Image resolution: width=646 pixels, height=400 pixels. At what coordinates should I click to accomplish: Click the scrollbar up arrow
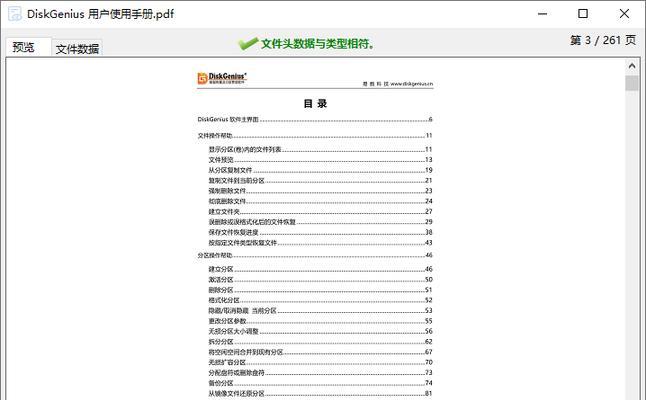point(632,66)
